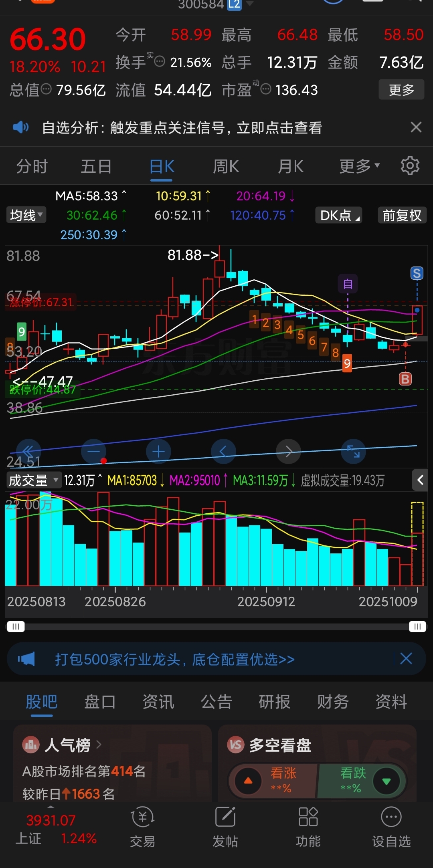The height and width of the screenshot is (868, 433).
Task: Tap the left chart range slider handle
Action: point(15,626)
